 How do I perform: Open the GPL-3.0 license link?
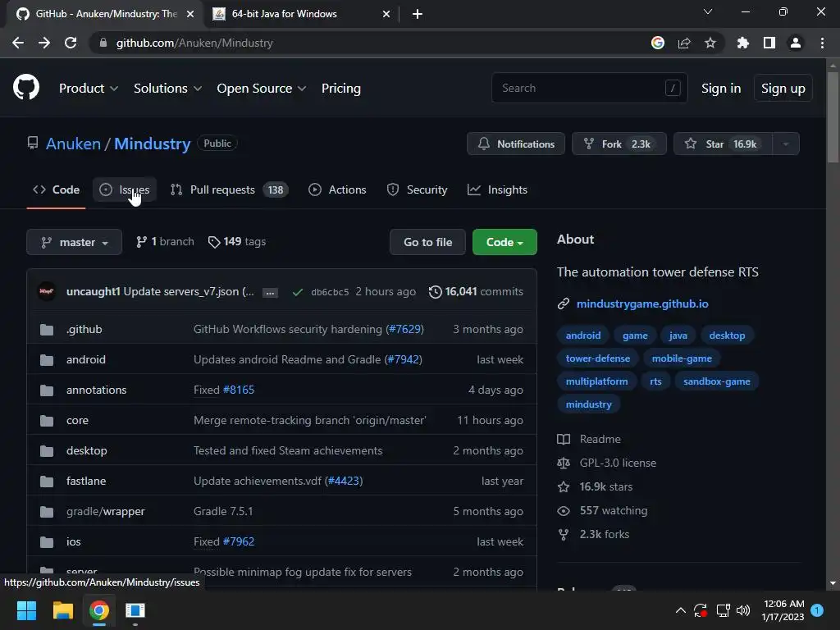click(x=618, y=463)
